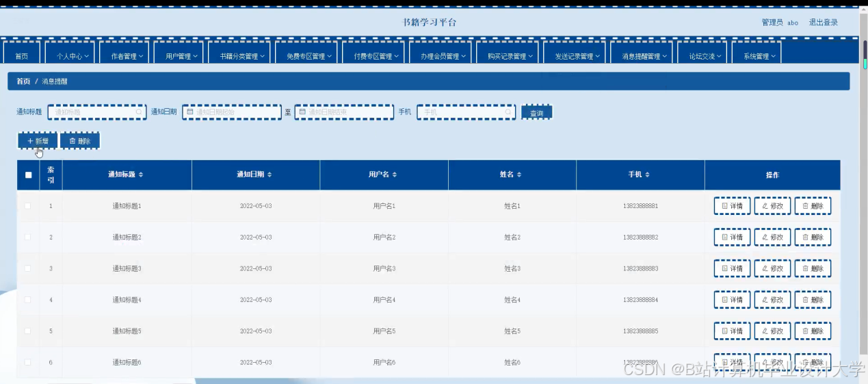This screenshot has height=384, width=868.
Task: Click phone number 13823888882 cell
Action: (x=640, y=238)
